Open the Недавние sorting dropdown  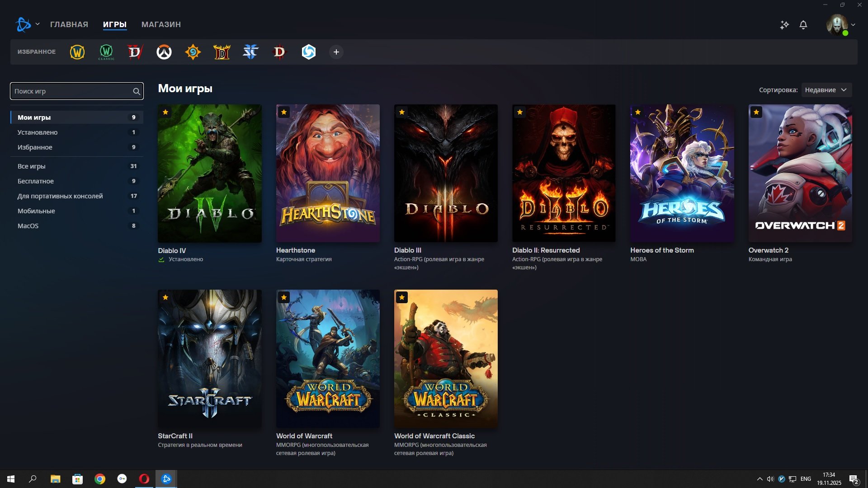pos(826,90)
